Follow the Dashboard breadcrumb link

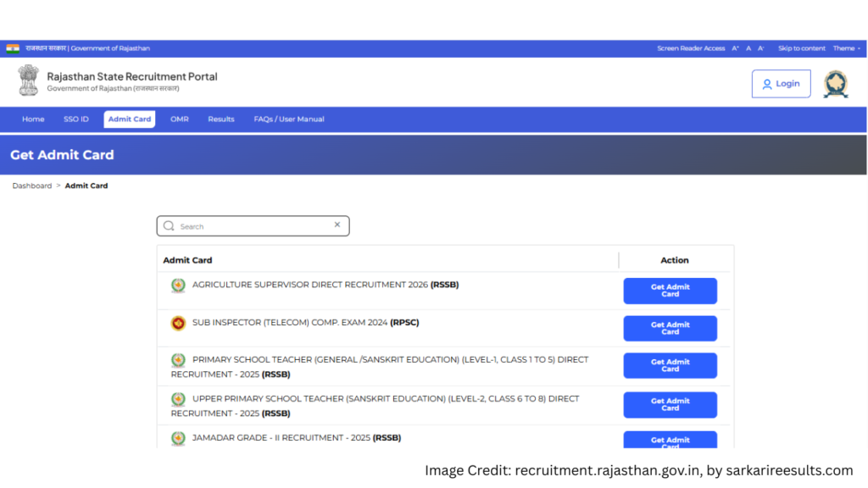[x=32, y=186]
